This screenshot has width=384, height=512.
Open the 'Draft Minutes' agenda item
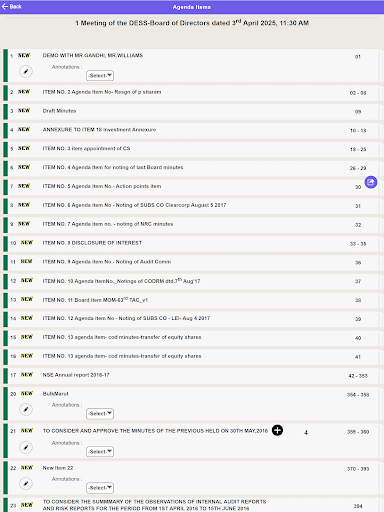click(59, 111)
